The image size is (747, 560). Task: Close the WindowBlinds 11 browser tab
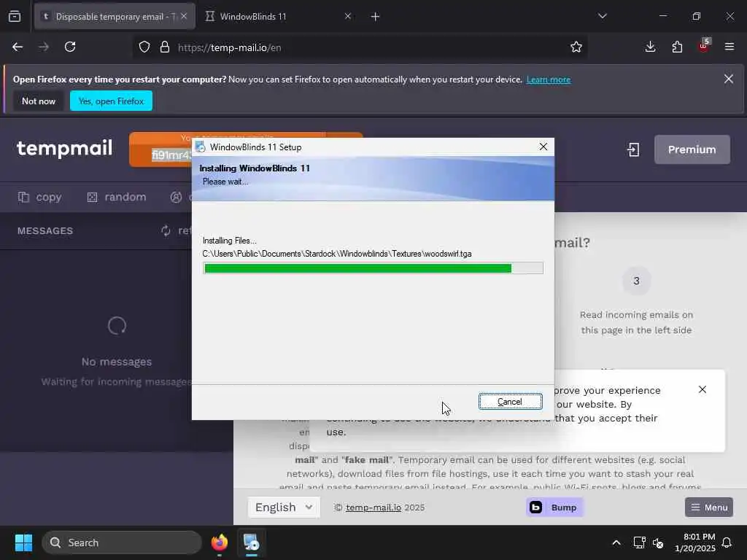[x=348, y=16]
